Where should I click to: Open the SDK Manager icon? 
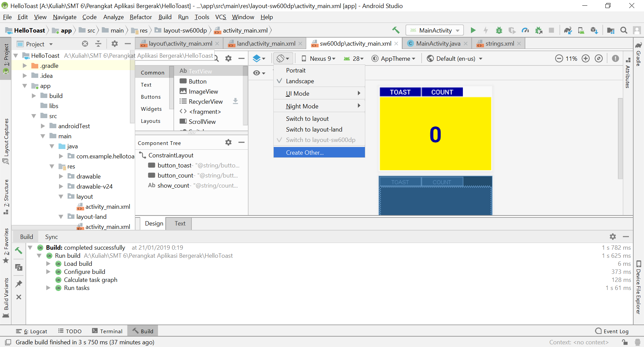coord(594,30)
